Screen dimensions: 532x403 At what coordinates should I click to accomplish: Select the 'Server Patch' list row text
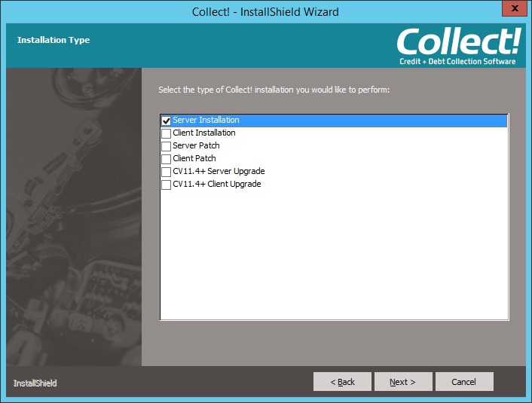click(x=196, y=145)
